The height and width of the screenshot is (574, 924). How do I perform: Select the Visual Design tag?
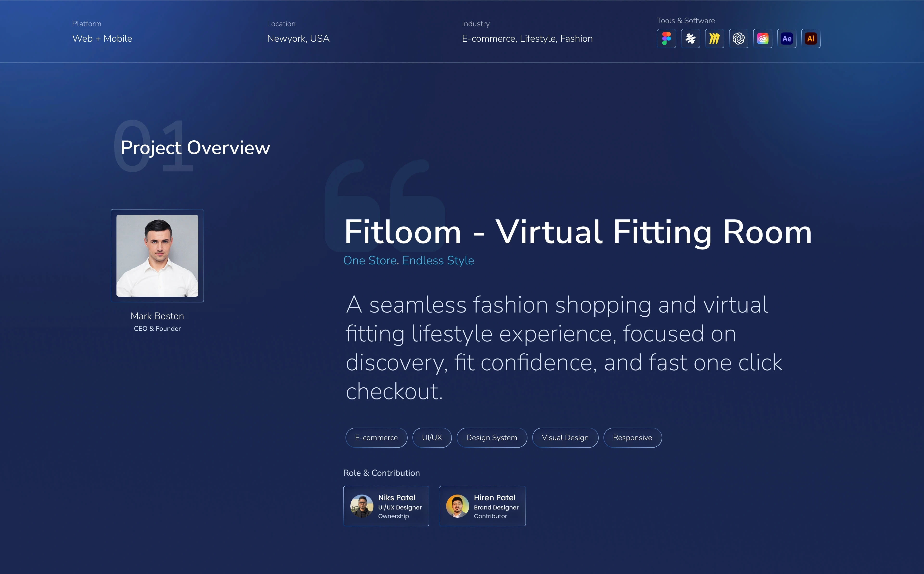[565, 438]
